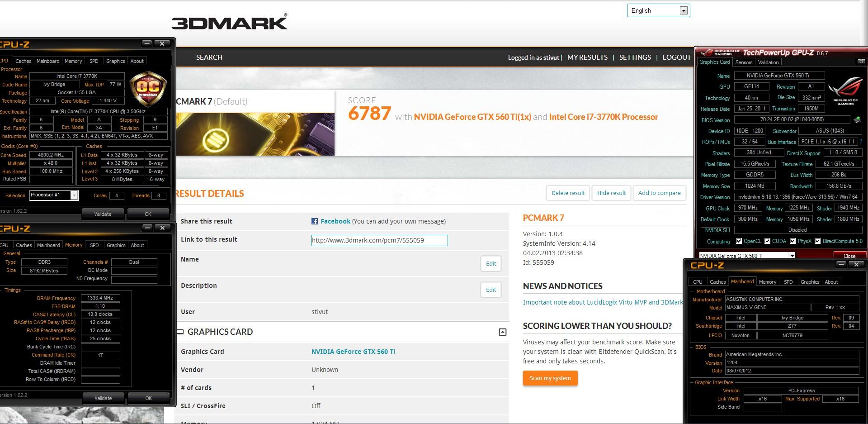Click the Gigabyte OC motherboard badge

(147, 88)
